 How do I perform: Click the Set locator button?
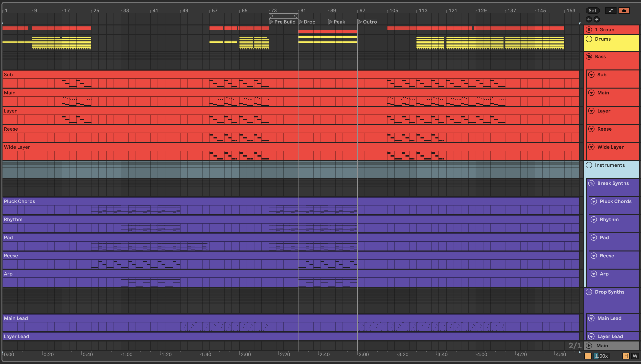coord(593,11)
